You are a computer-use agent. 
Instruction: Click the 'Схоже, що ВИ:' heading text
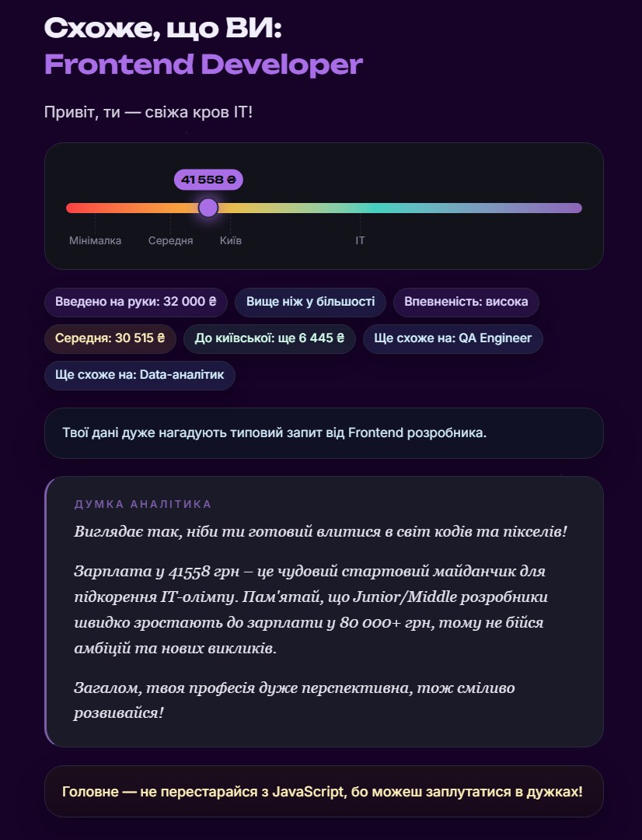(x=162, y=28)
